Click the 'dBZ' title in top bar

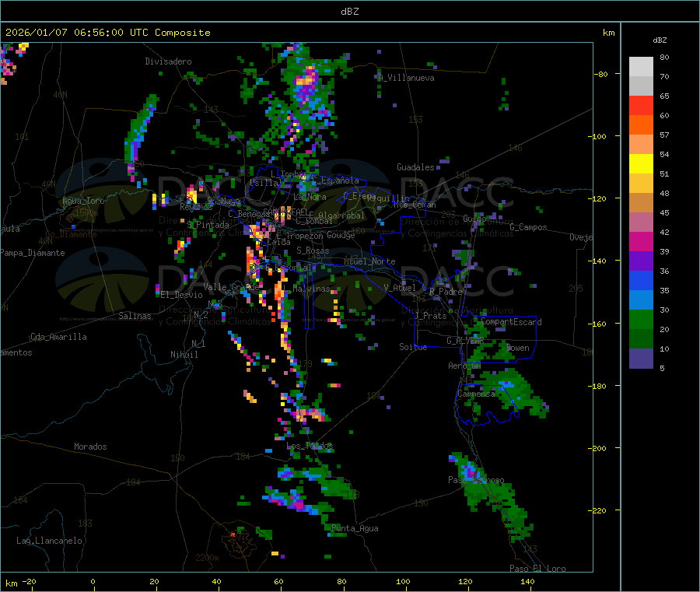point(349,12)
